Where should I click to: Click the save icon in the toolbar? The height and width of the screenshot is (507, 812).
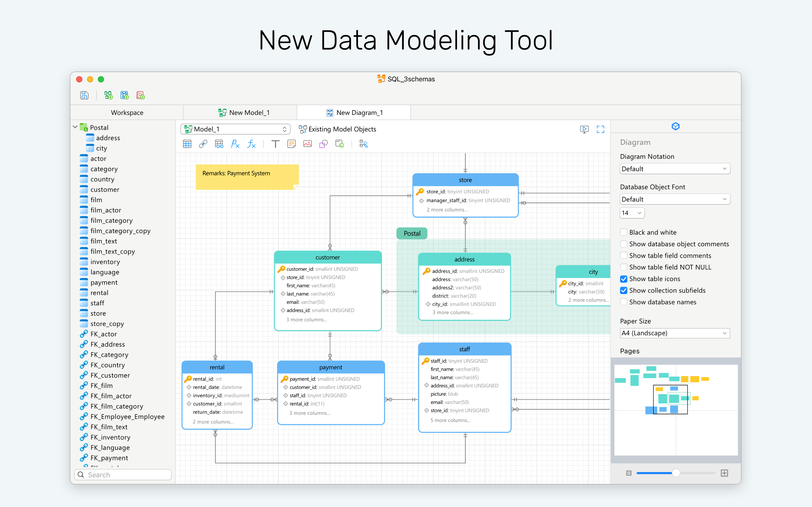[x=84, y=95]
